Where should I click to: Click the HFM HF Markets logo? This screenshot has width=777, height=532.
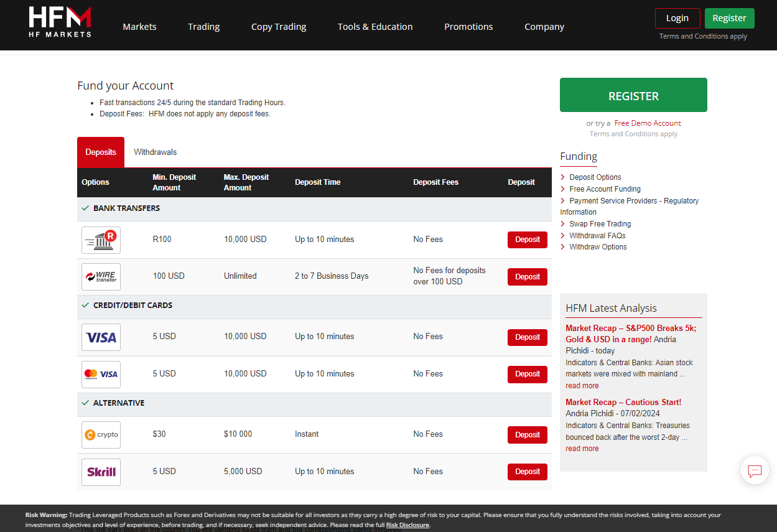pos(60,22)
